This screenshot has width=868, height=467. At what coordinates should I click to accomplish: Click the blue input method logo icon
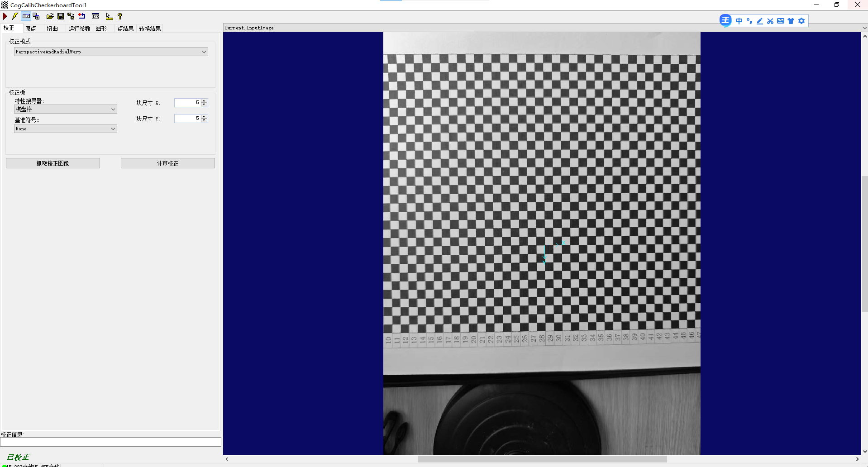[x=725, y=20]
